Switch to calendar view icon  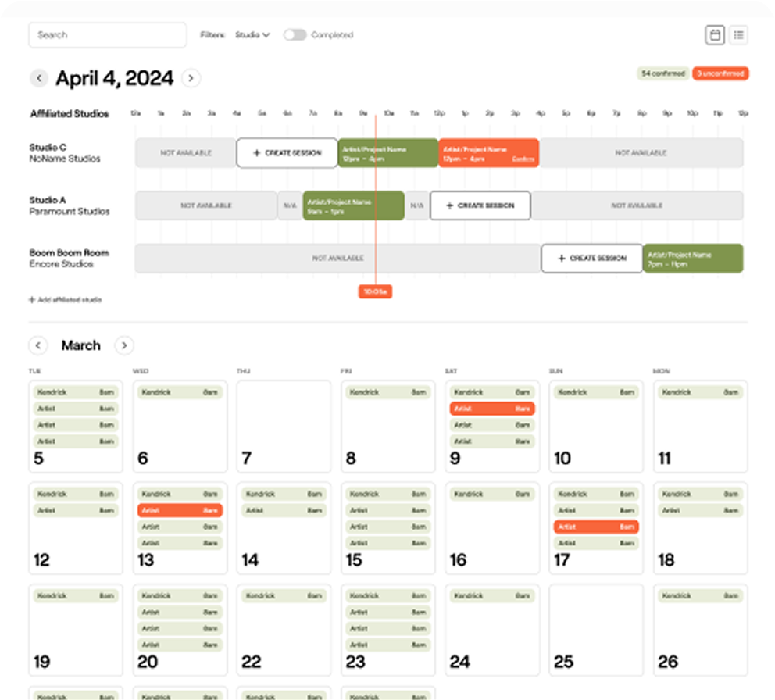pos(714,35)
